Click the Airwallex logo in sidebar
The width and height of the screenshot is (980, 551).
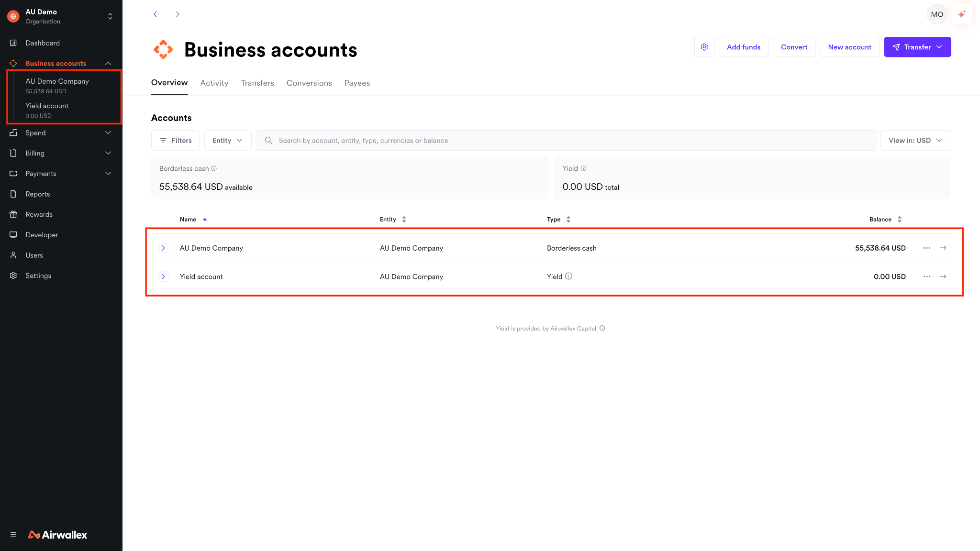click(x=58, y=535)
